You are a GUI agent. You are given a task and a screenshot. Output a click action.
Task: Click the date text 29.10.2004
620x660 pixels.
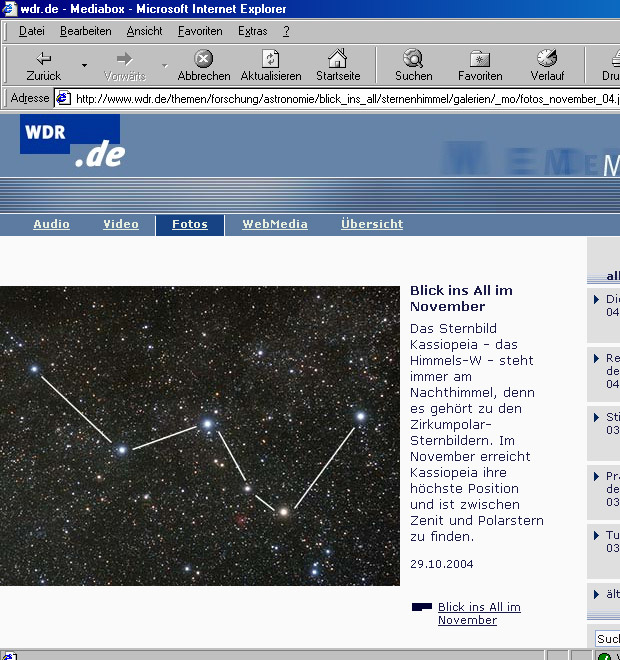pos(442,564)
